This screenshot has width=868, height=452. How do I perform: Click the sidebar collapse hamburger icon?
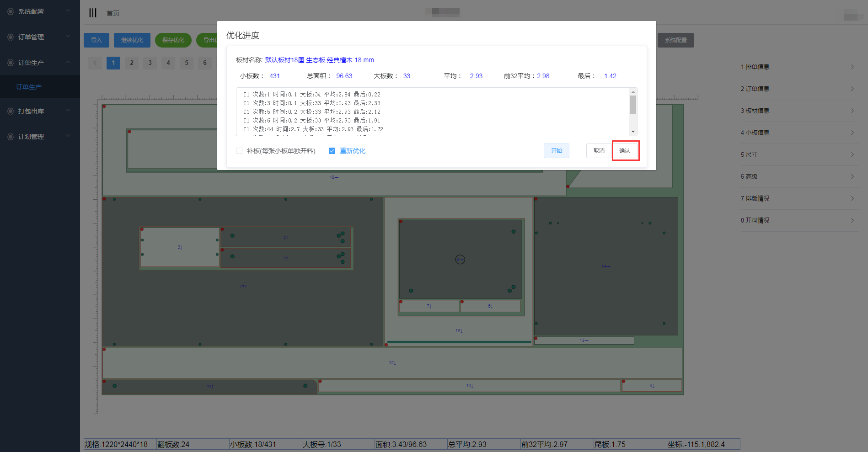pos(93,13)
